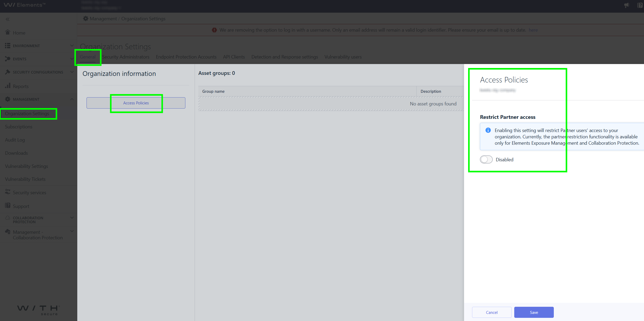
Task: Open the Vulnerability users tab
Action: 343,57
